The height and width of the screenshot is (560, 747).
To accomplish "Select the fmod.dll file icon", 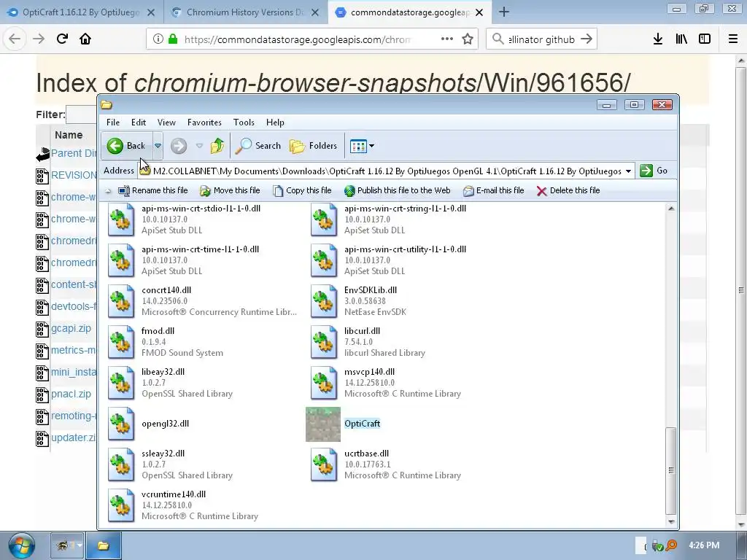I will (x=121, y=343).
